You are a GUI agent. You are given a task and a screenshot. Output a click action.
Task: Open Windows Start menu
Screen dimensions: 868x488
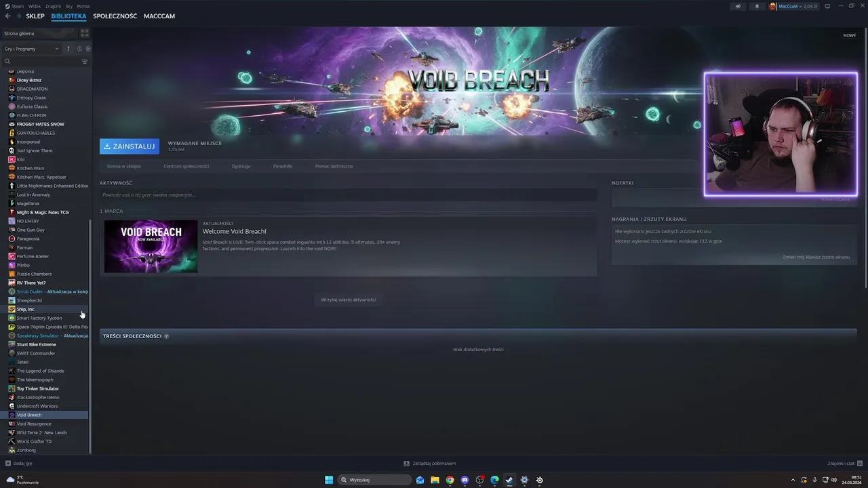pyautogui.click(x=329, y=480)
